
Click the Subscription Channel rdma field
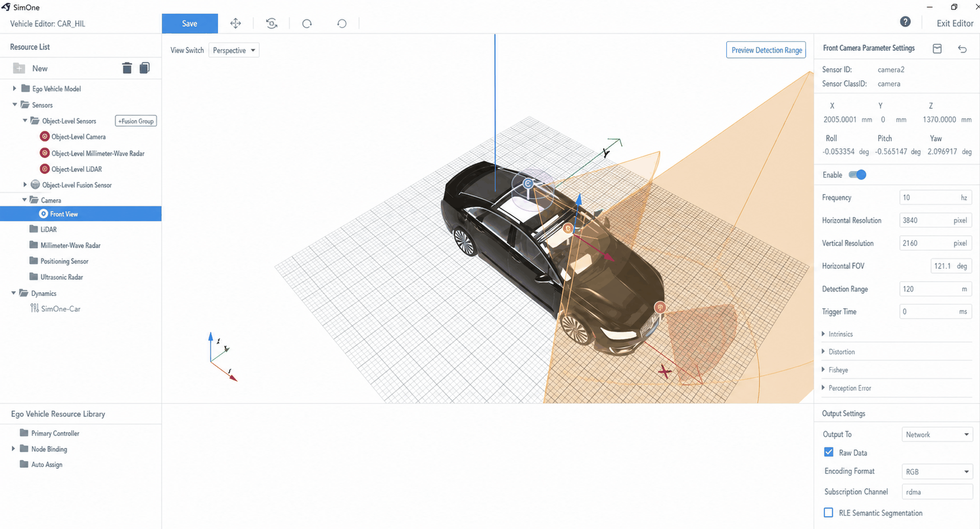pos(937,492)
